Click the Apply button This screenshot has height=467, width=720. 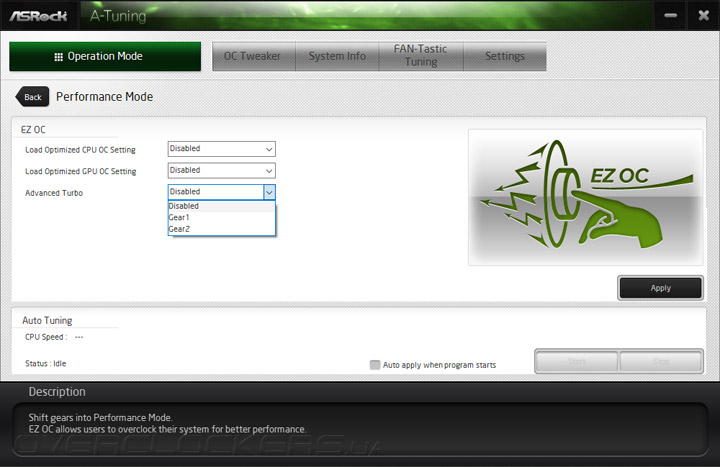click(660, 288)
